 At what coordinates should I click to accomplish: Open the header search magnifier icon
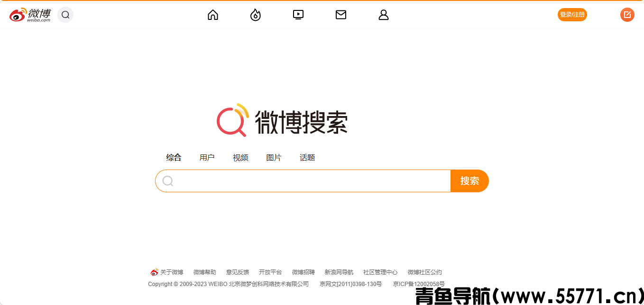tap(65, 15)
